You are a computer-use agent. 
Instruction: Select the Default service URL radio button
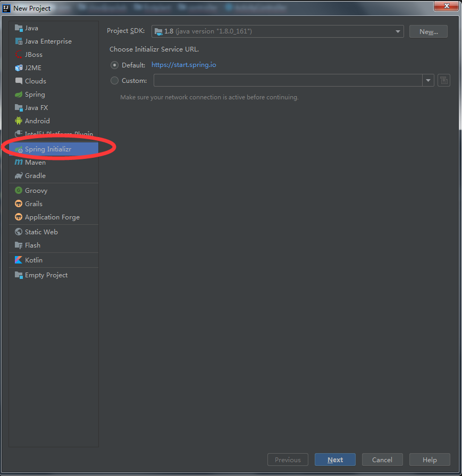tap(114, 65)
